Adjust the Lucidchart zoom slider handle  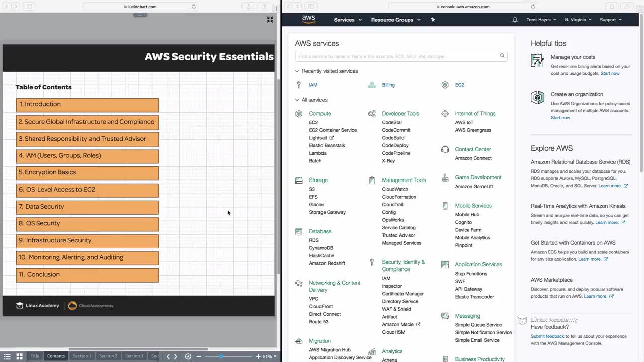tap(221, 356)
